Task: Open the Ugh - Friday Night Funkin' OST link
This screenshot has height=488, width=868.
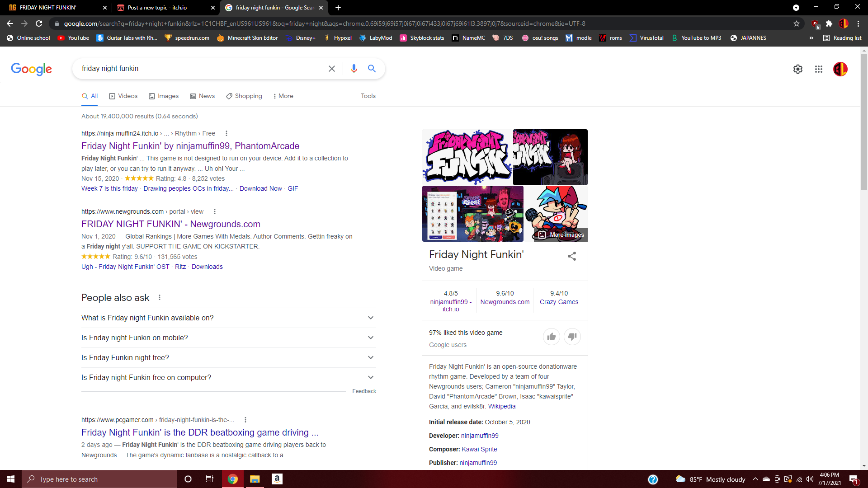Action: (x=125, y=267)
